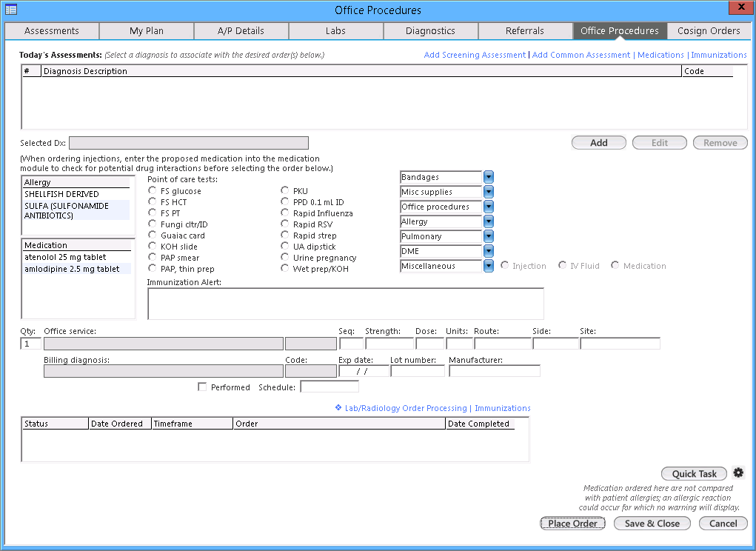Screen dimensions: 756x551
Task: Open Add Screening Assessment link
Action: click(x=475, y=55)
